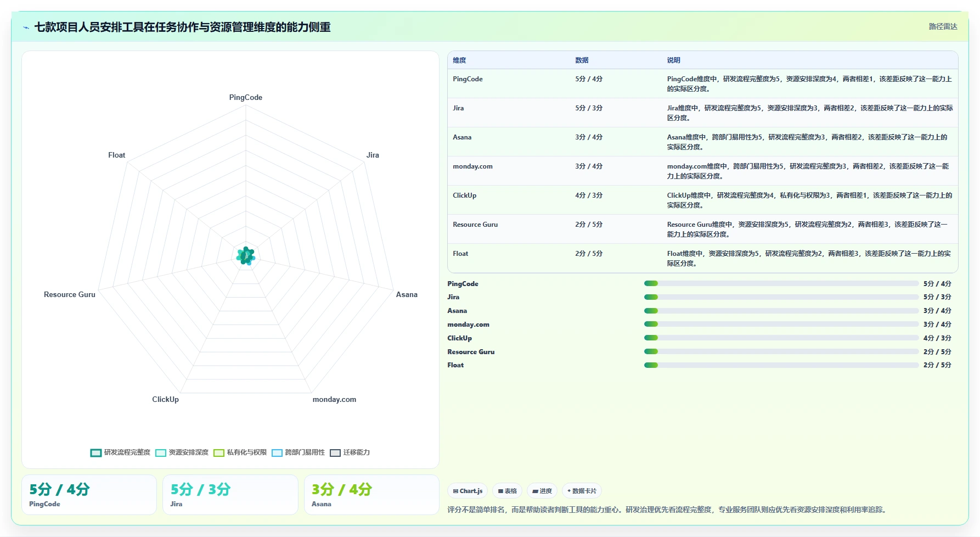Click the footer note starting with 评分不是简单排名
The image size is (980, 537).
(667, 510)
